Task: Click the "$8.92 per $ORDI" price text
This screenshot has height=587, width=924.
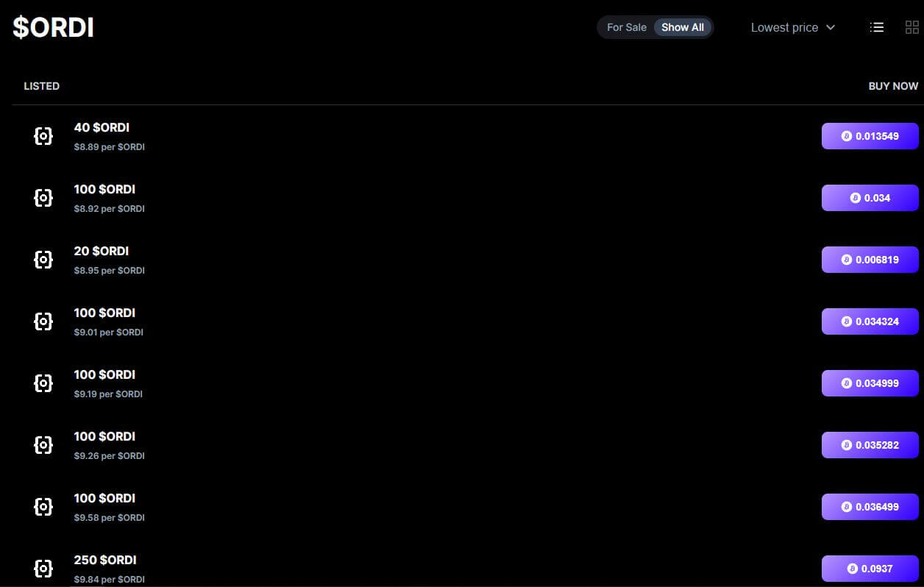Action: tap(109, 209)
